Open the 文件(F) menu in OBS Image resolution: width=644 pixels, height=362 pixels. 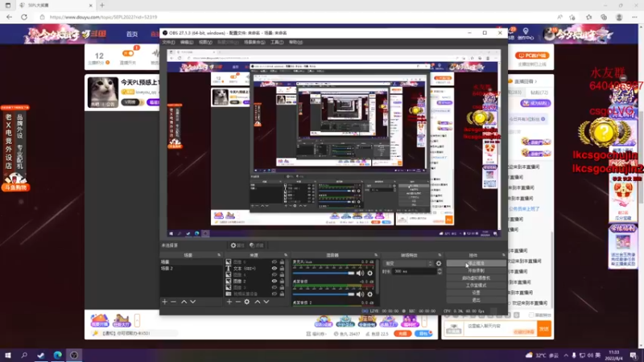click(x=168, y=42)
